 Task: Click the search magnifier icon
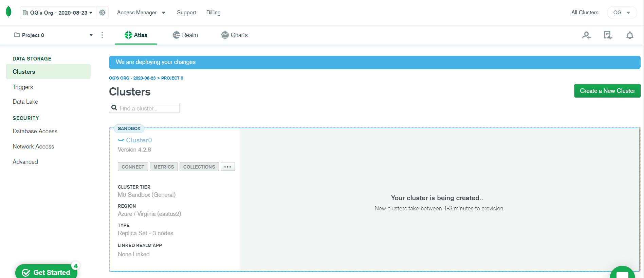(114, 108)
